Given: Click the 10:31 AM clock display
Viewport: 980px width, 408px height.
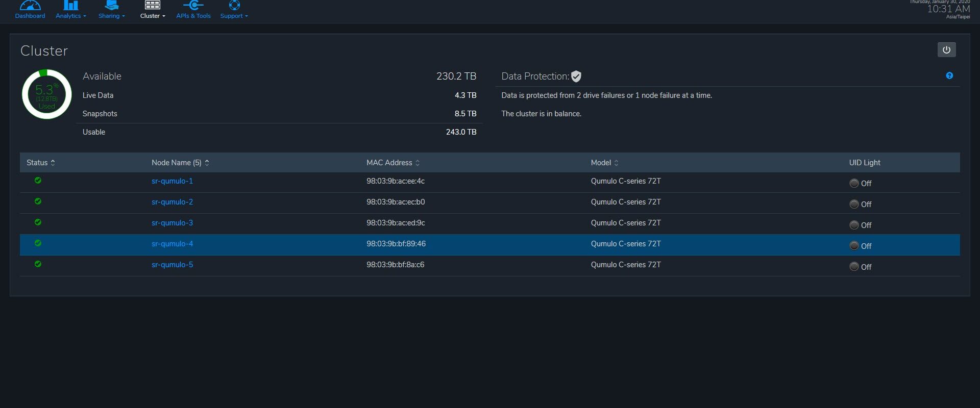Looking at the screenshot, I should 948,9.
